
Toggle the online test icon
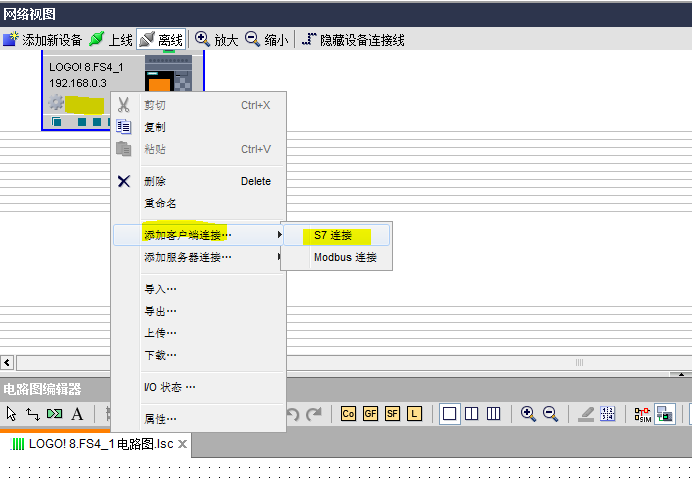[665, 414]
